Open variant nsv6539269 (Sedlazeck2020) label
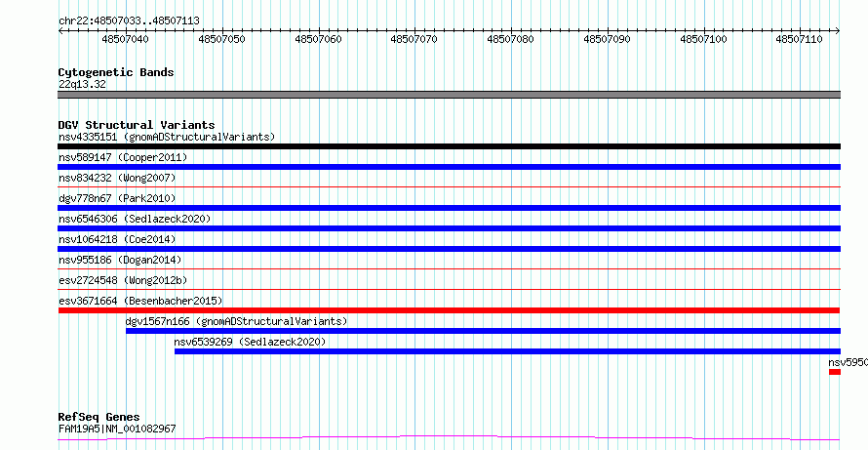This screenshot has width=868, height=450. 251,342
